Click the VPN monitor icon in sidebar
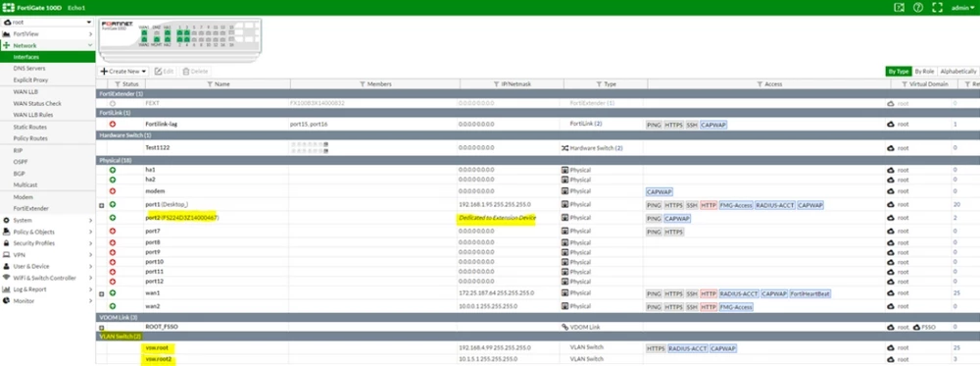This screenshot has height=366, width=980. pos(7,255)
